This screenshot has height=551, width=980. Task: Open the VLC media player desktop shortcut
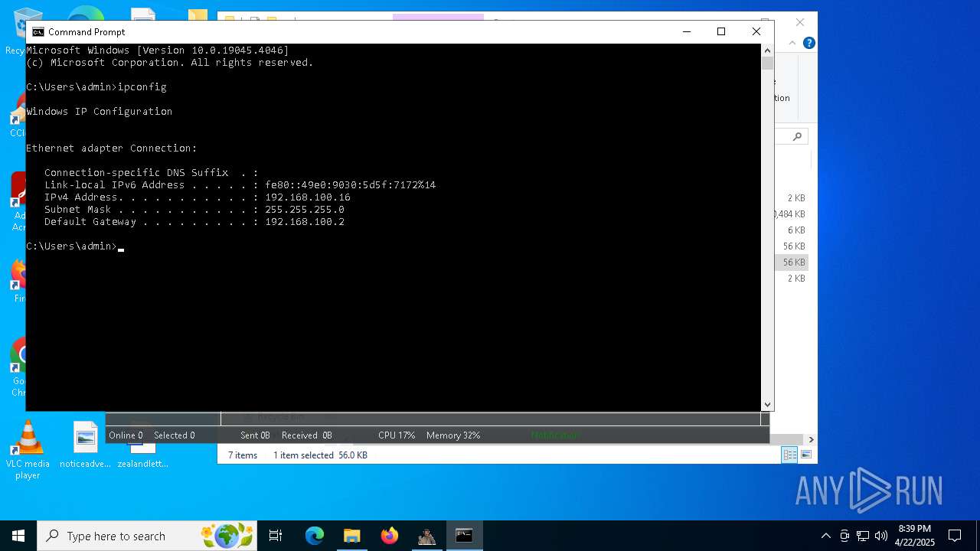tap(28, 451)
